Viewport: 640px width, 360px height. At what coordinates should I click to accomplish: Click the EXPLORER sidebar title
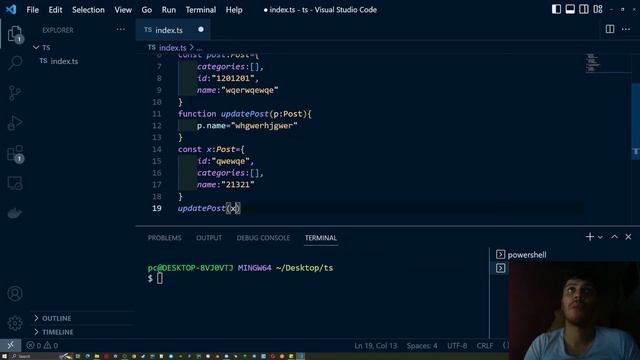58,30
